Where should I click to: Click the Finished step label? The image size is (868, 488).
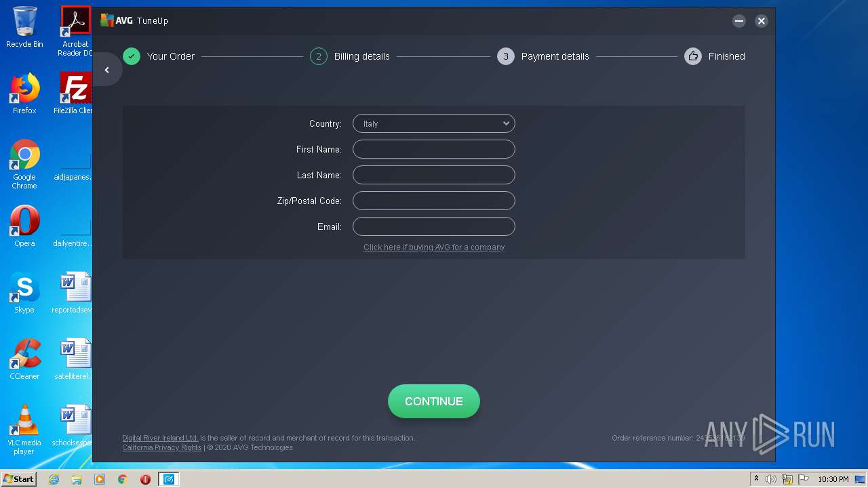pos(727,56)
